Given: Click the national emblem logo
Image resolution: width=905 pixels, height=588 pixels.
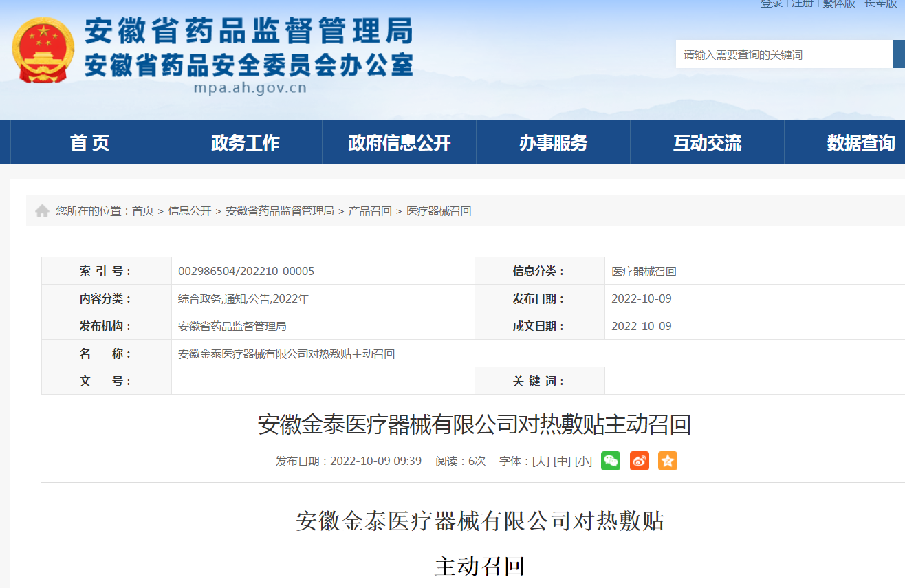Looking at the screenshot, I should (43, 50).
